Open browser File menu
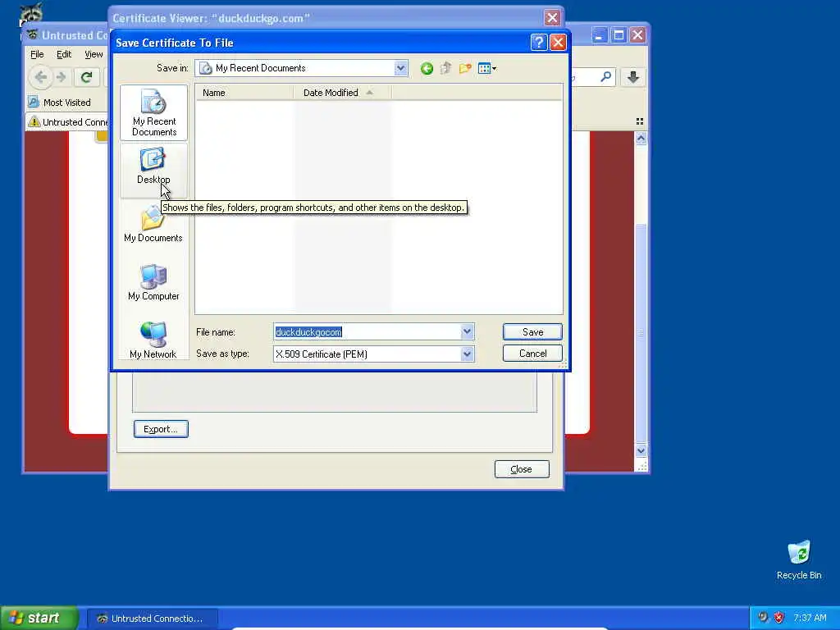 pyautogui.click(x=37, y=54)
